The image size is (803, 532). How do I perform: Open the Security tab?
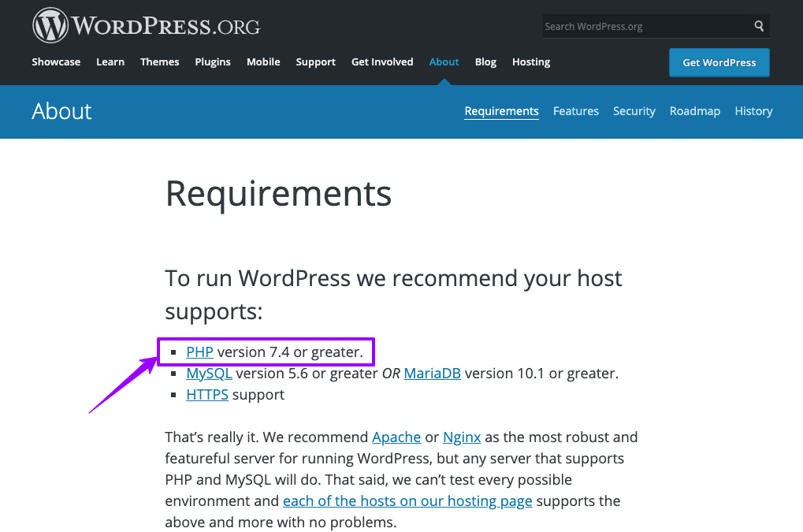[x=634, y=111]
